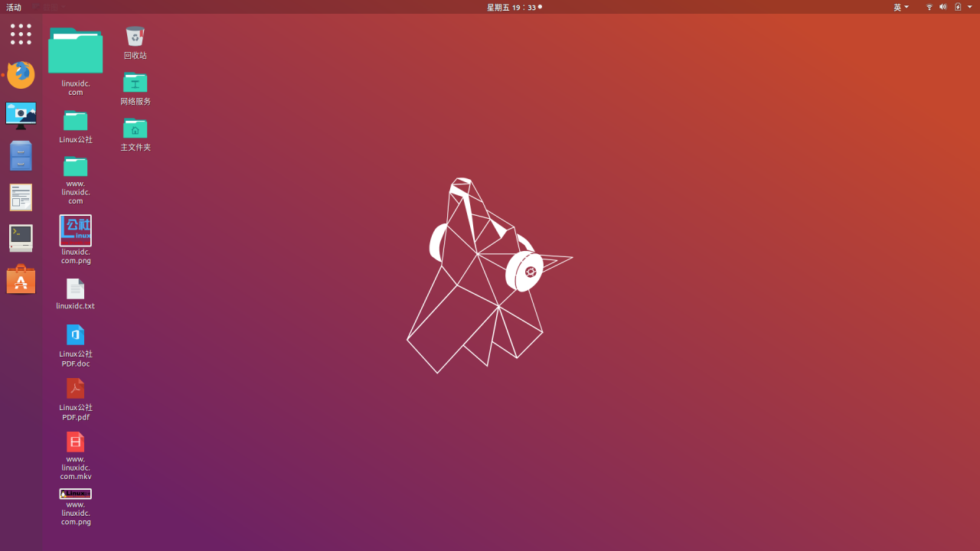Screen dimensions: 980x551
Task: Open the www.linuxidc.com.mkv video file
Action: [75, 442]
